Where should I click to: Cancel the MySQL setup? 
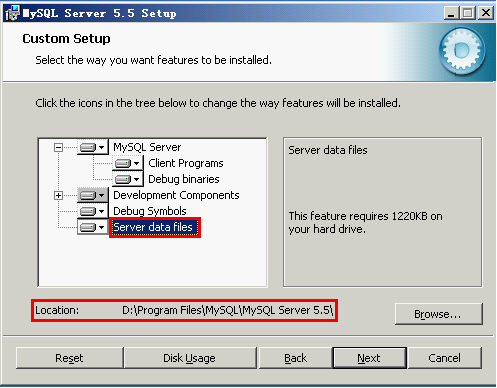[445, 358]
